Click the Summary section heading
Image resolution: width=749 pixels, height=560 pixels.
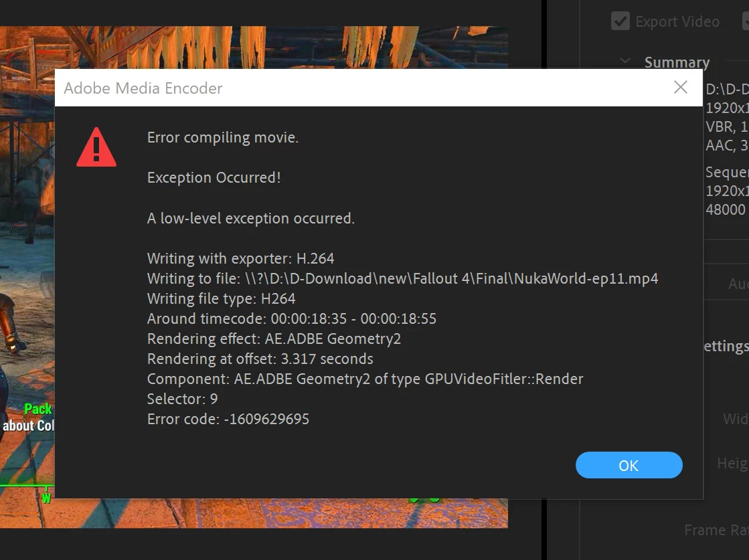click(677, 62)
